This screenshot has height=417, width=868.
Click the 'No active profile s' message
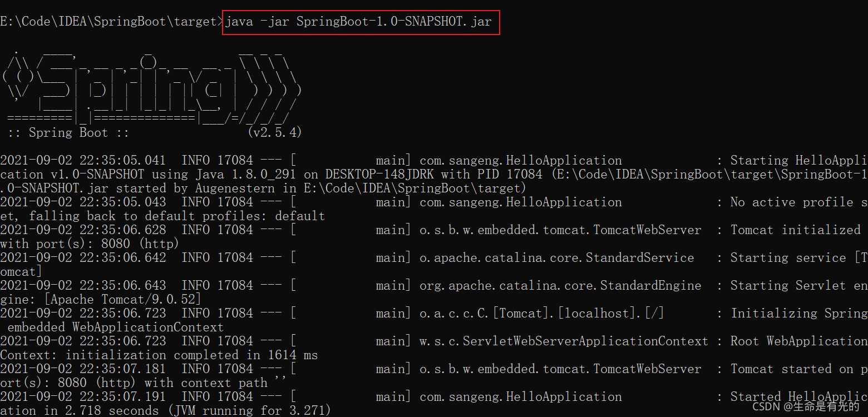click(x=798, y=202)
